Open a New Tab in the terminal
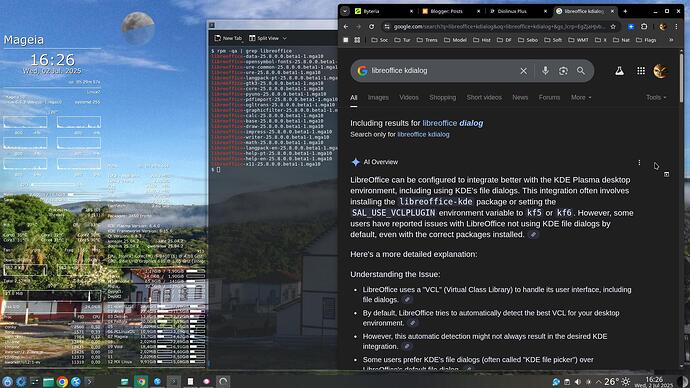Viewport: 690px width, 388px height. pos(228,38)
